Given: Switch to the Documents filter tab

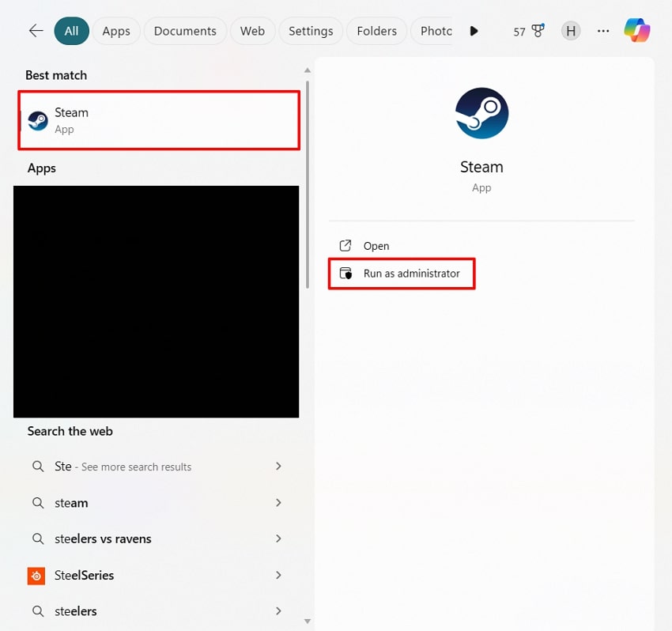Looking at the screenshot, I should [x=185, y=31].
